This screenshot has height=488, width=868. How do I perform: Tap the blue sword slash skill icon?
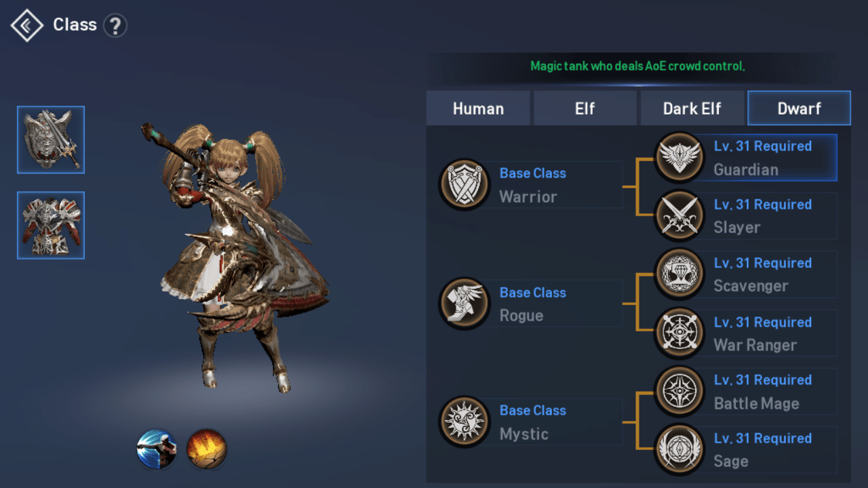coord(157,449)
